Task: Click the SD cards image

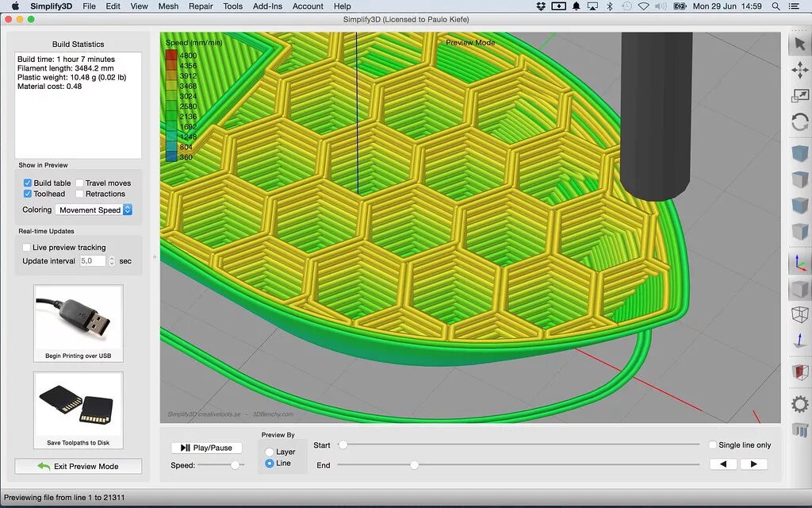Action: [79, 406]
